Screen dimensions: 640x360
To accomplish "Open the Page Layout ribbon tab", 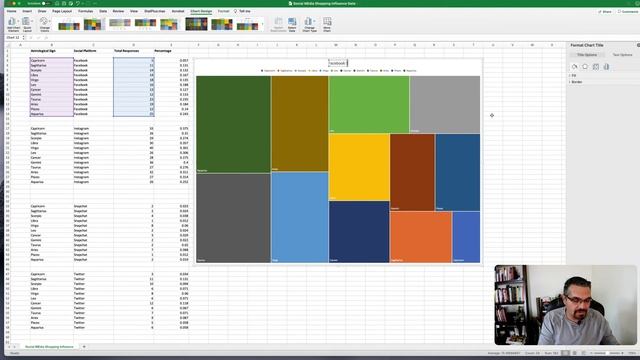I will click(62, 11).
